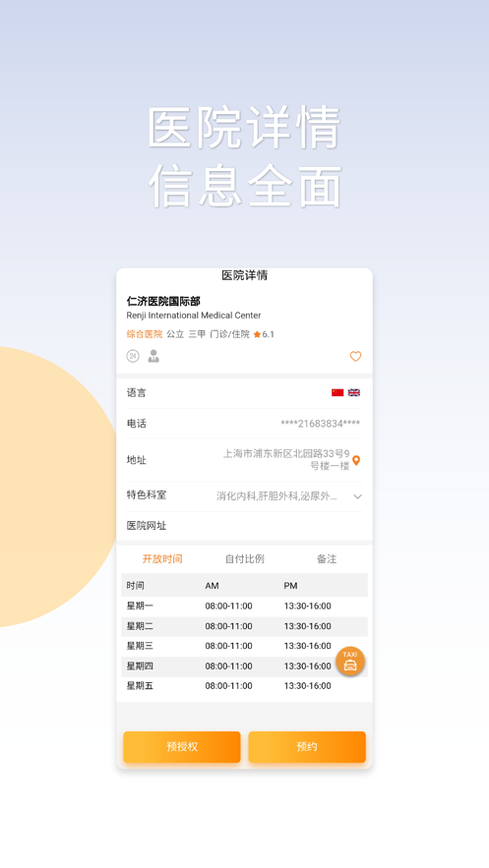Screen dimensions: 489x868
Task: Tap the 语言 label
Action: click(x=136, y=393)
